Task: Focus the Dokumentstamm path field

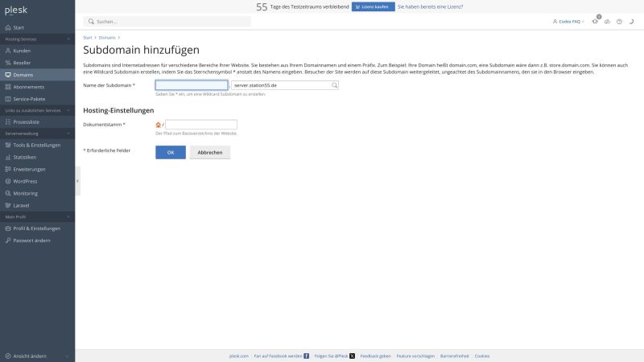Action: click(x=200, y=125)
